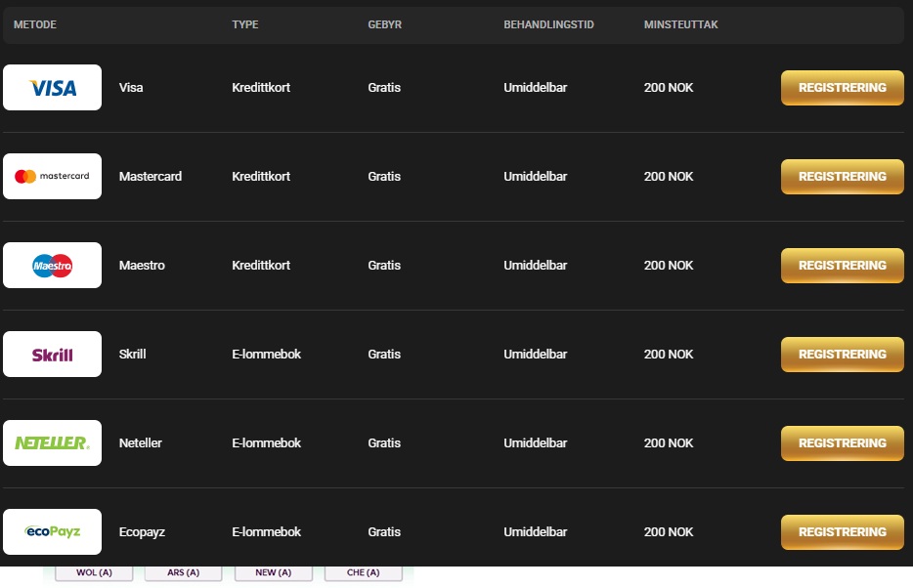Screen dimensions: 913x588
Task: Select the Neteller logo
Action: (53, 443)
